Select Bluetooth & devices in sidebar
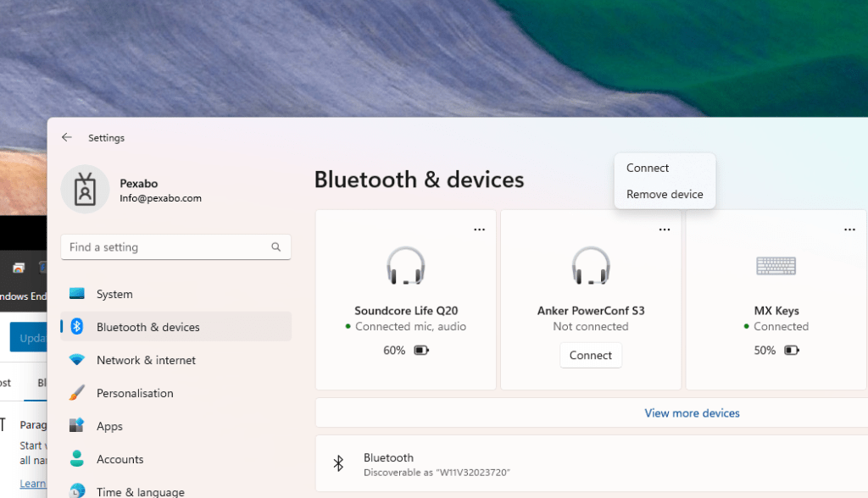Image resolution: width=868 pixels, height=498 pixels. pos(176,326)
